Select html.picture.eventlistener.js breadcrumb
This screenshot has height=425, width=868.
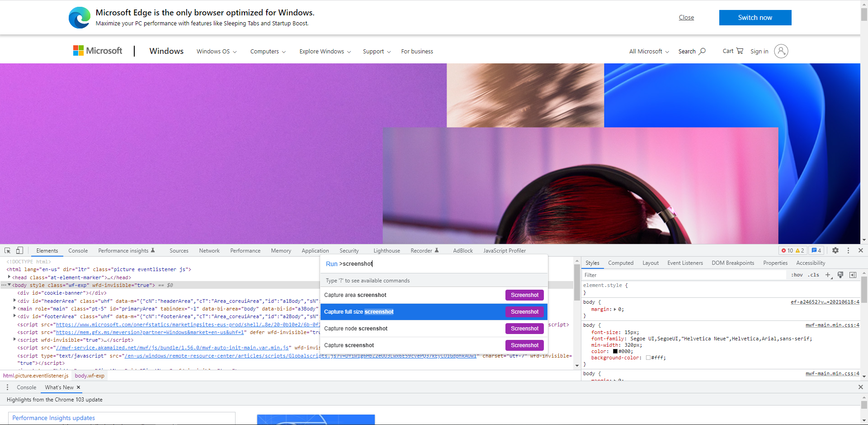tap(36, 376)
